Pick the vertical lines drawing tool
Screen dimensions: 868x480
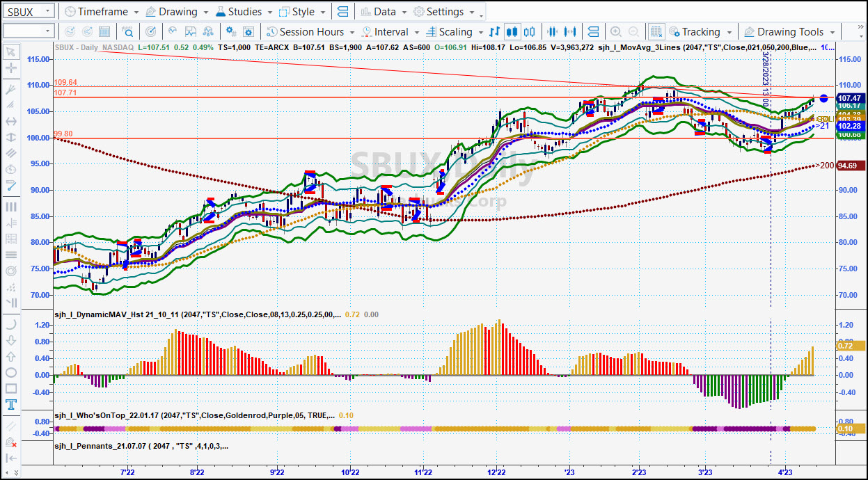(11, 207)
